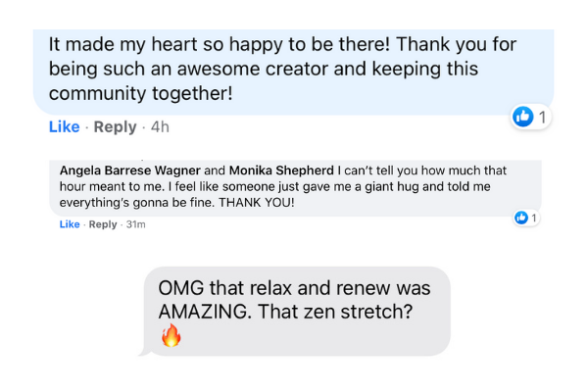The image size is (588, 392).
Task: Click Reply under the 4h comment
Action: point(116,127)
